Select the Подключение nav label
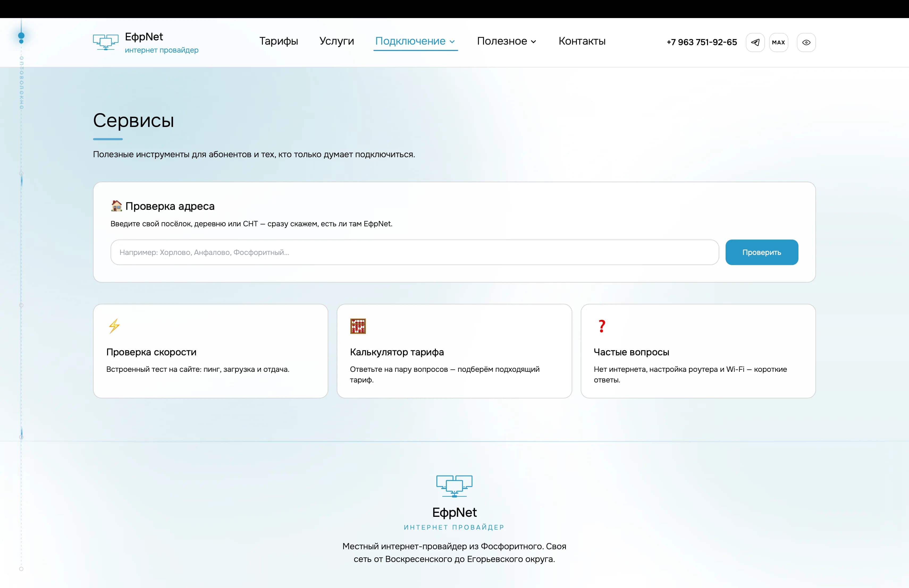The width and height of the screenshot is (909, 588). (x=410, y=41)
